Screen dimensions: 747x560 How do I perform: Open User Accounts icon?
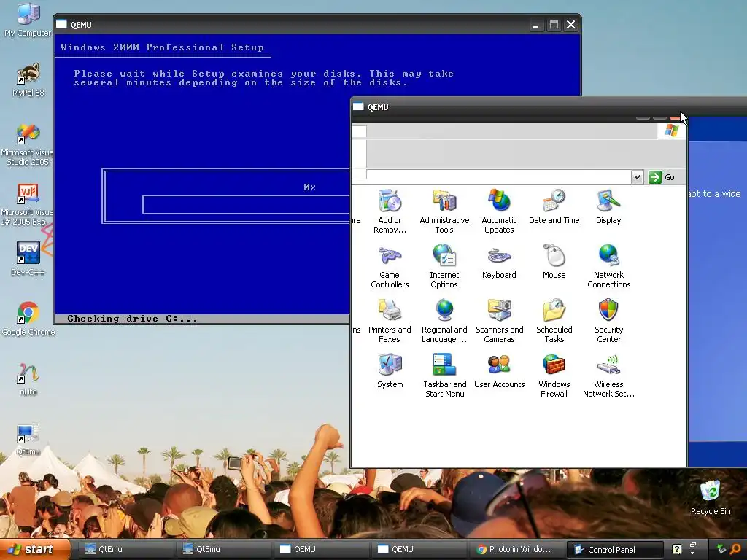point(499,371)
